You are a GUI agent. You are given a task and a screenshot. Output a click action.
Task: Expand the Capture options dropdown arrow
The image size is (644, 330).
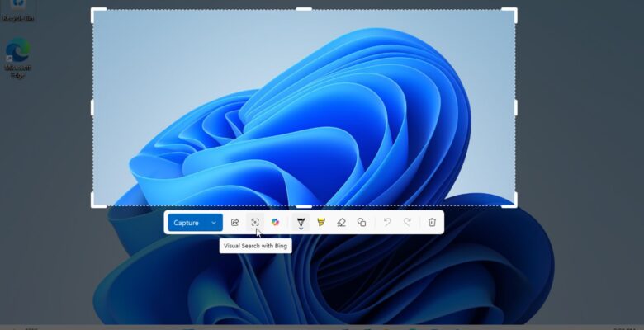tap(214, 223)
